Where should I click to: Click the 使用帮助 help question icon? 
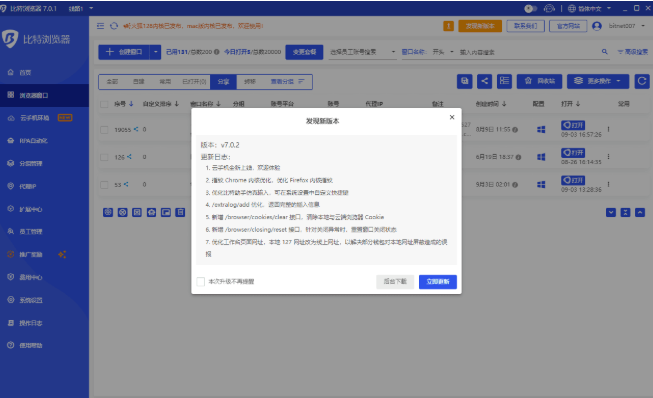coord(11,345)
